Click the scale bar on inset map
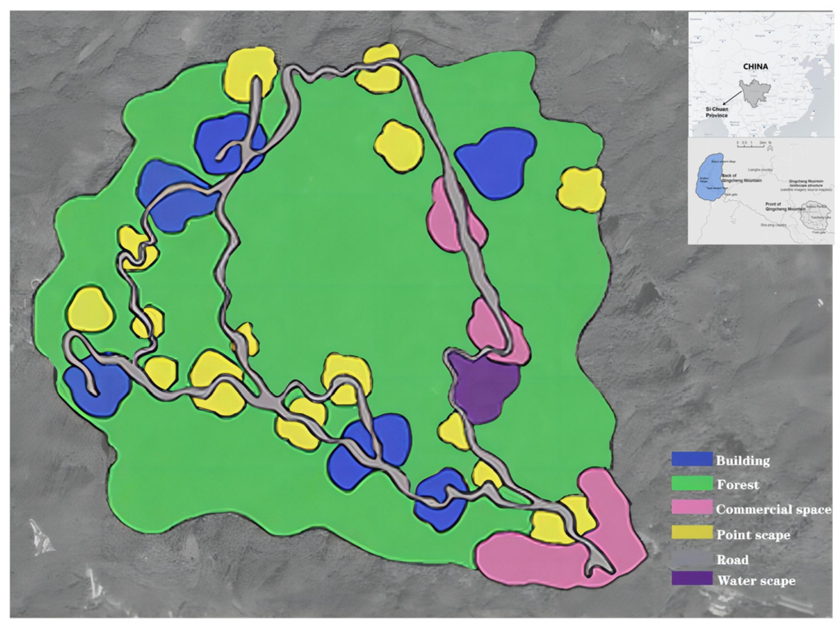 click(x=751, y=144)
